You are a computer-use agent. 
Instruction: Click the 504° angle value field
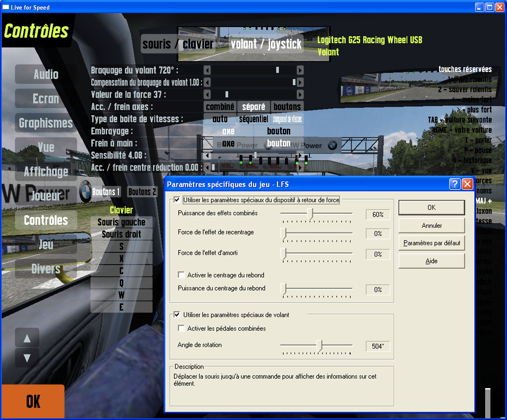tap(378, 346)
